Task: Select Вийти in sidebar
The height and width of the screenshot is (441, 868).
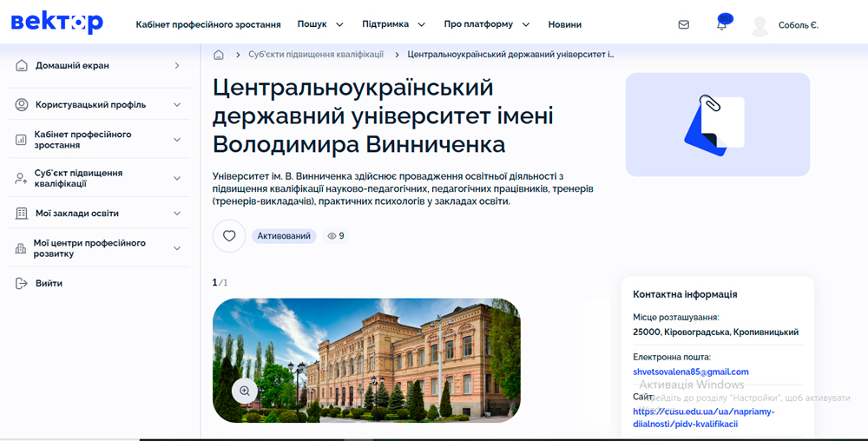Action: [x=49, y=283]
